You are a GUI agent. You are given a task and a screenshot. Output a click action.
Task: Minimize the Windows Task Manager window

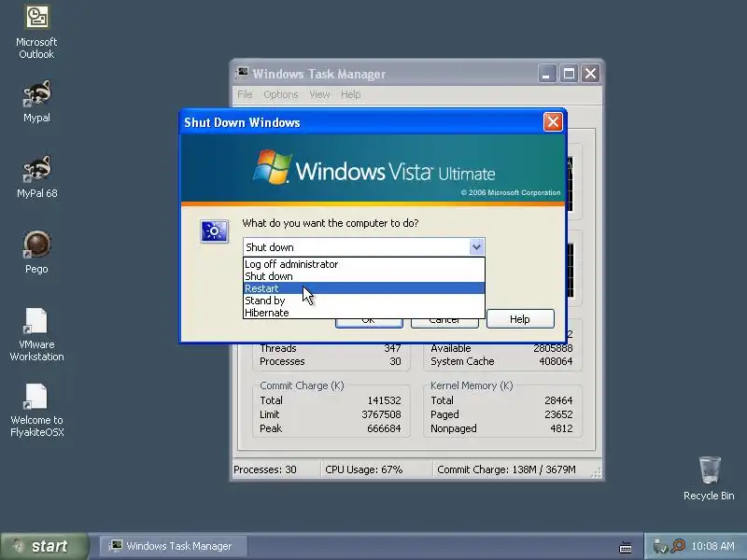(547, 74)
